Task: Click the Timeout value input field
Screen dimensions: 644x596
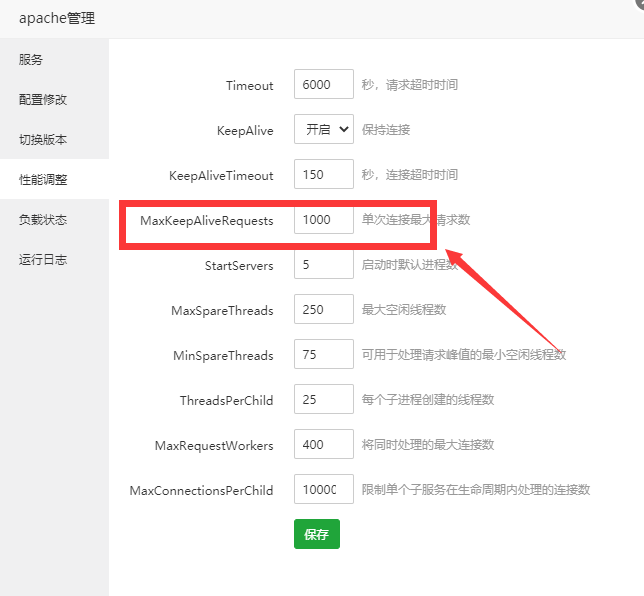Action: pos(323,85)
